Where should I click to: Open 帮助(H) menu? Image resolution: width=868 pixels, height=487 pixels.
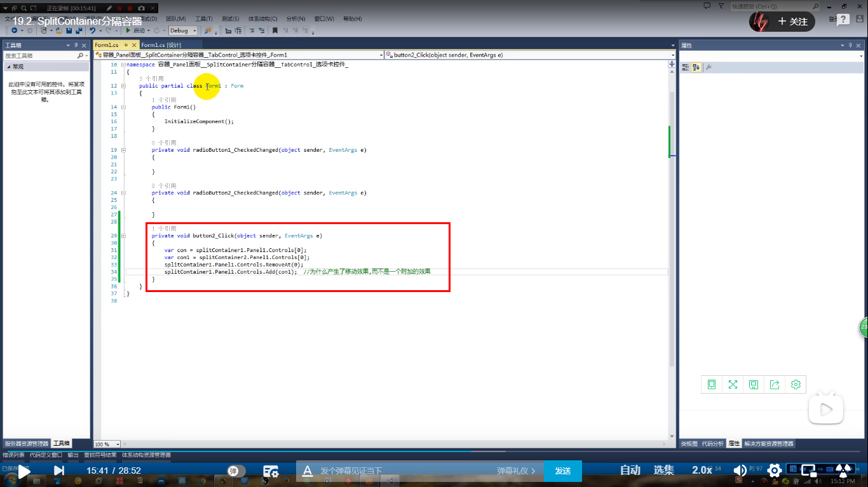click(352, 19)
